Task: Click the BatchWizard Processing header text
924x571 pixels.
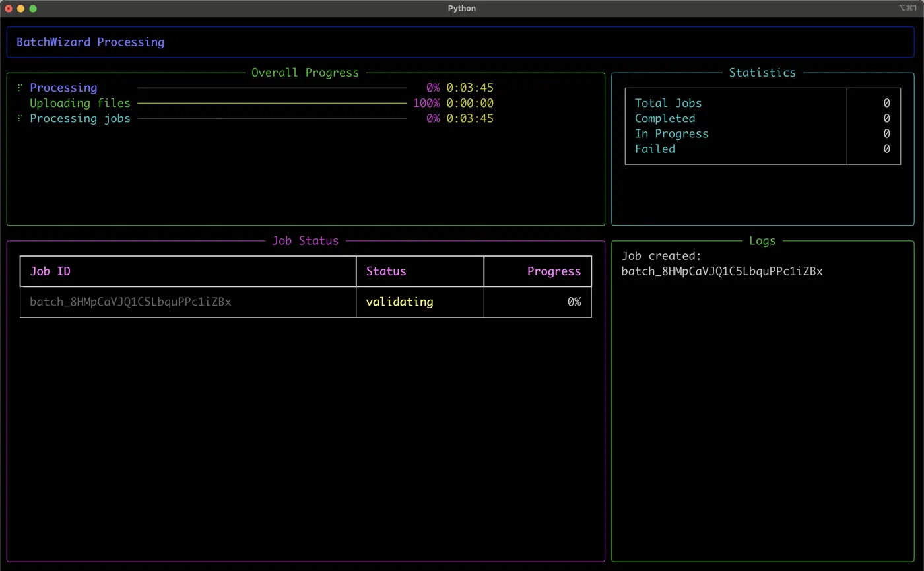Action: coord(90,42)
